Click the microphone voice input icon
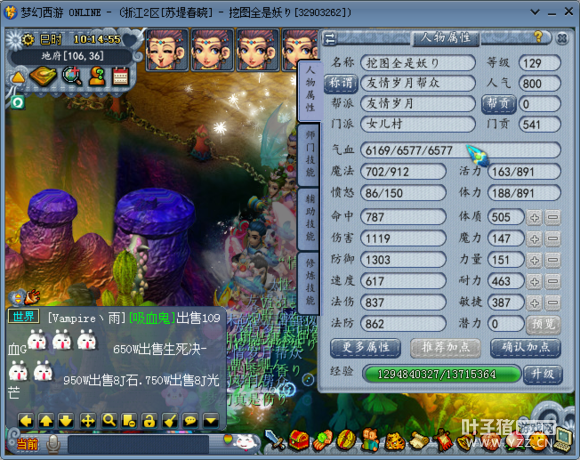Image resolution: width=580 pixels, height=460 pixels. [x=53, y=444]
